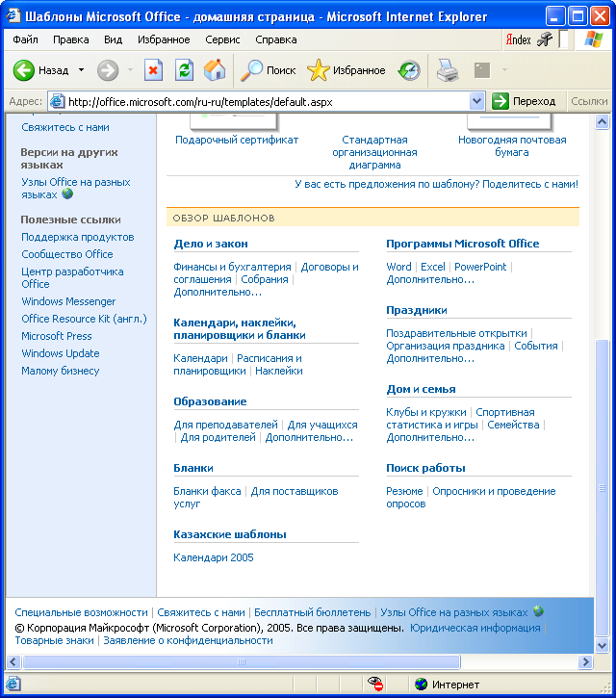Click the IE icon in title bar
Viewport: 616px width, 698px height.
(13, 16)
